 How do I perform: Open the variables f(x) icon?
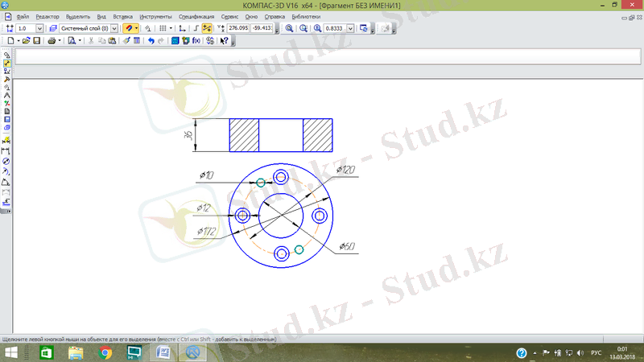click(196, 41)
